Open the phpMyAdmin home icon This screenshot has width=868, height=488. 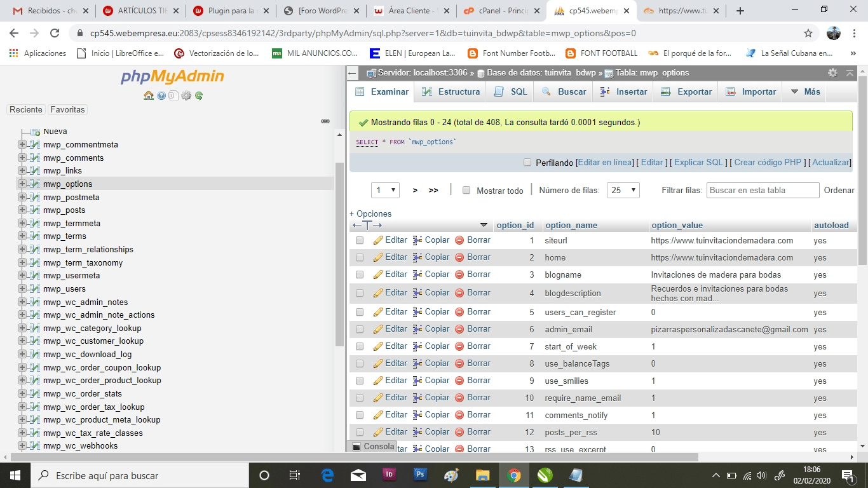point(149,95)
